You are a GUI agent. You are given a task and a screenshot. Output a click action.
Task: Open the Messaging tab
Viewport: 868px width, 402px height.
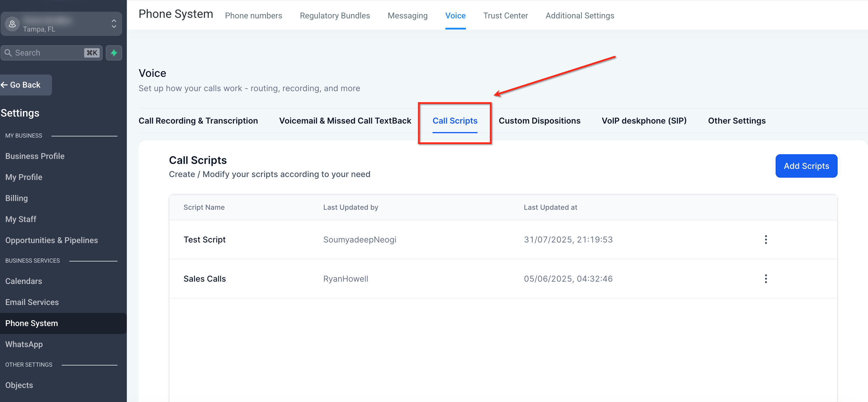pyautogui.click(x=407, y=15)
